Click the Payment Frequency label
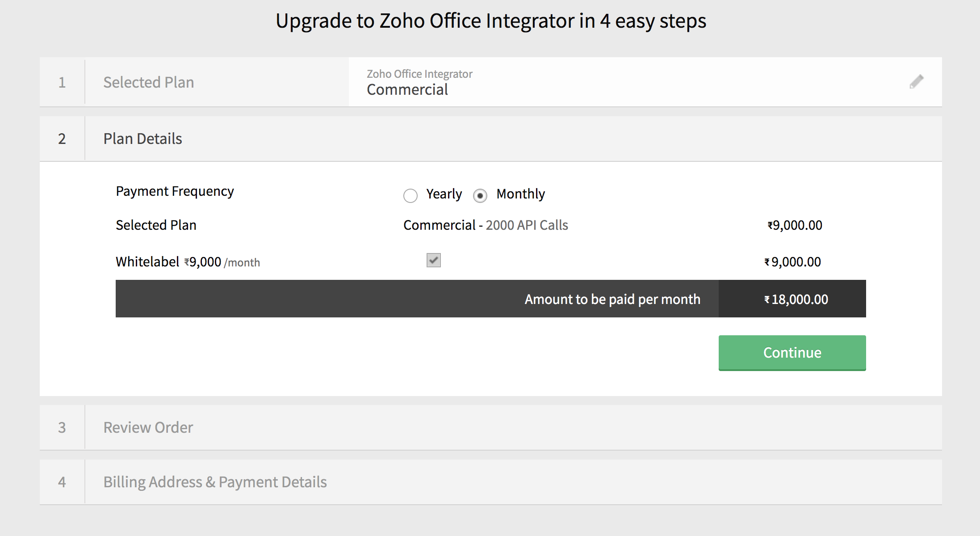The width and height of the screenshot is (980, 536). pyautogui.click(x=175, y=191)
